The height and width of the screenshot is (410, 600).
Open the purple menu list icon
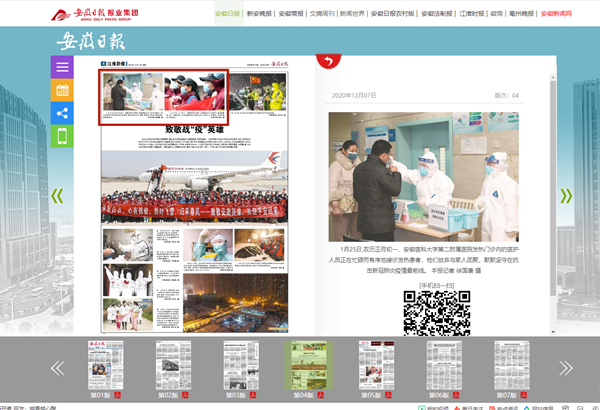[62, 67]
